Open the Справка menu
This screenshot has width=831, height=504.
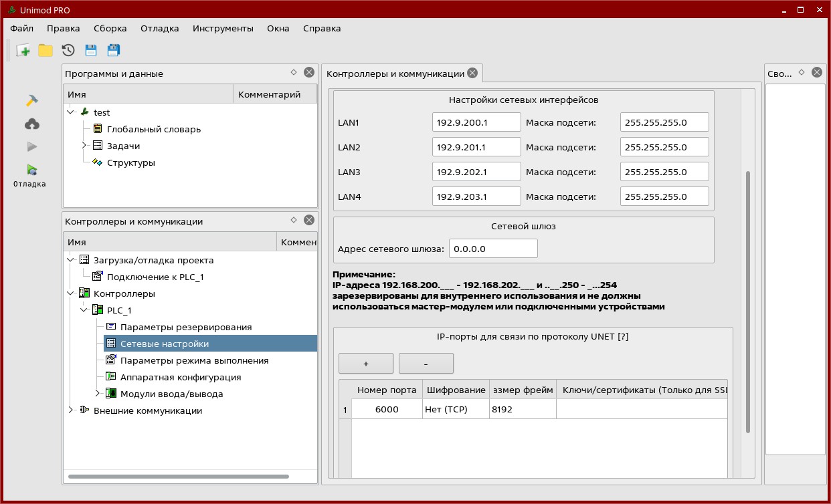[322, 28]
